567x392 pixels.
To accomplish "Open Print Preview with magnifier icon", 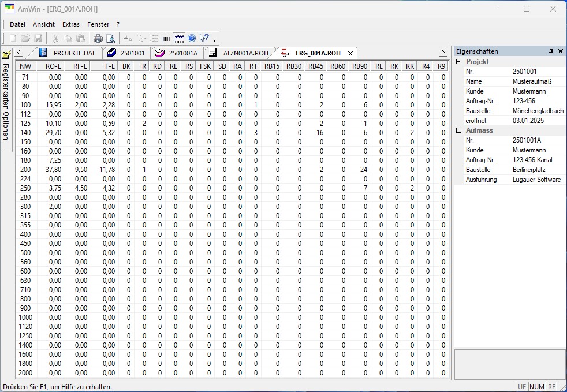I will [111, 38].
